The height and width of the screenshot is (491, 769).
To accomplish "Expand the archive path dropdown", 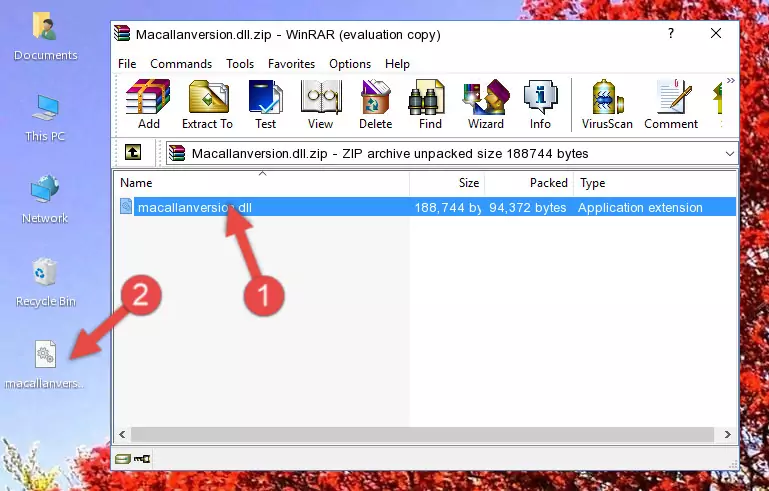I will [730, 154].
